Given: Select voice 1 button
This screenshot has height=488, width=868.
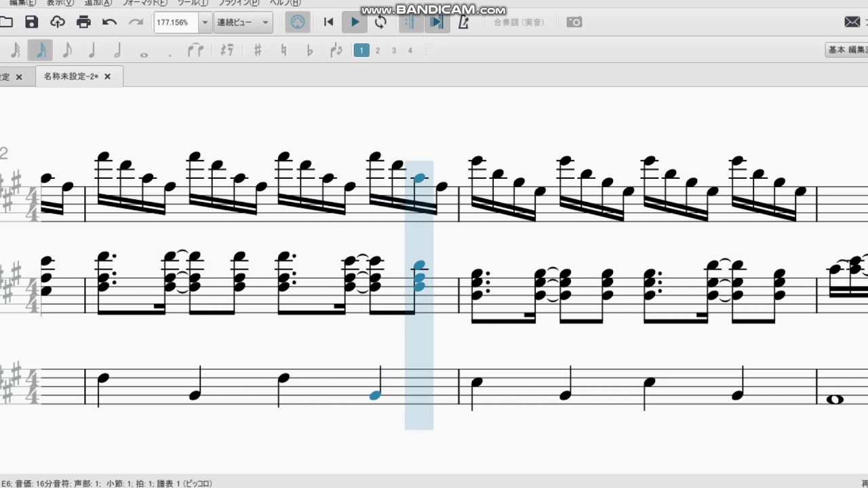Looking at the screenshot, I should 361,50.
